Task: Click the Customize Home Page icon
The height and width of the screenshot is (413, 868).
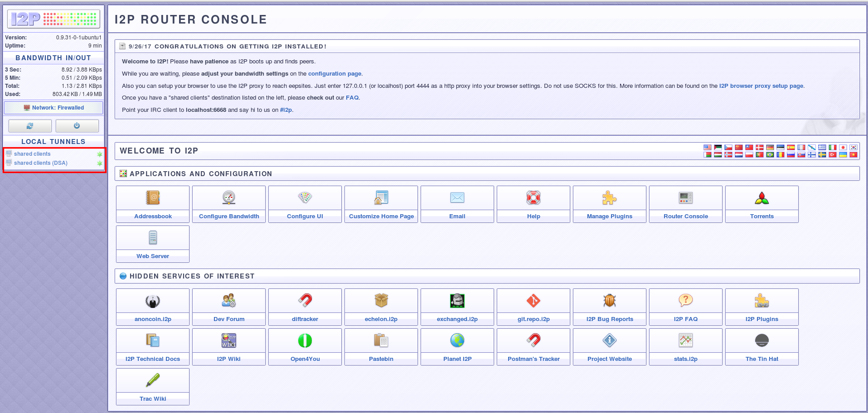Action: (x=381, y=198)
